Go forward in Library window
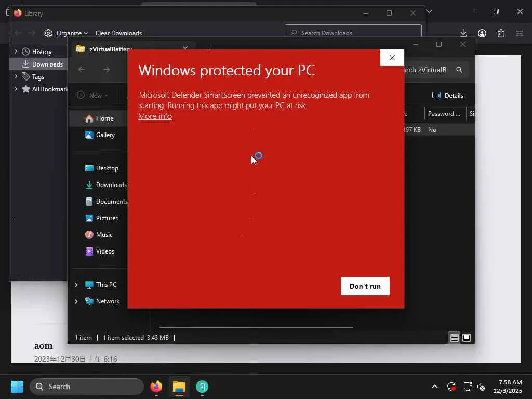Image resolution: width=532 pixels, height=399 pixels. coord(31,33)
